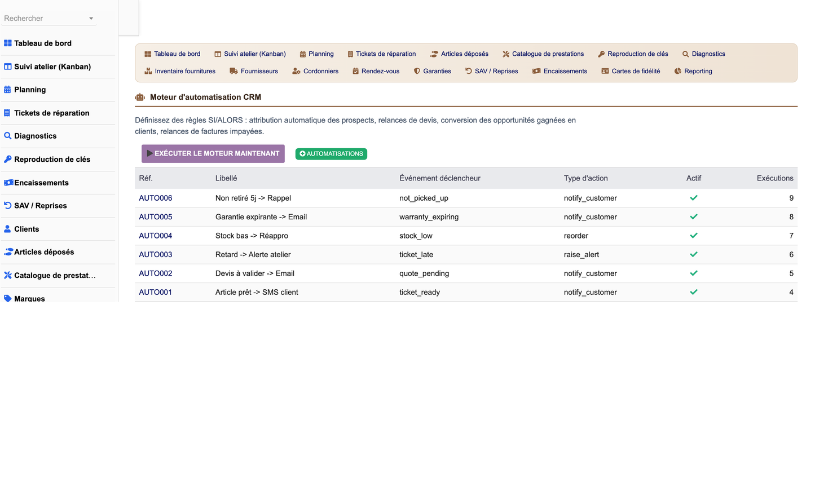
Task: Click the "Non retiré 5j -> Rappel" cell
Action: [253, 198]
